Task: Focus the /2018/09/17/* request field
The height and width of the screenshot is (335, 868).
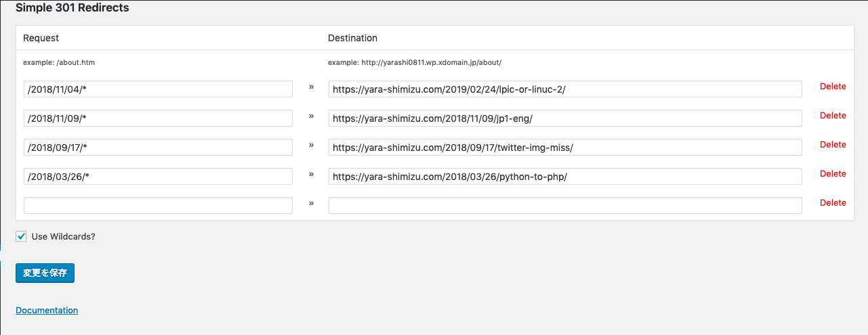Action: point(158,148)
